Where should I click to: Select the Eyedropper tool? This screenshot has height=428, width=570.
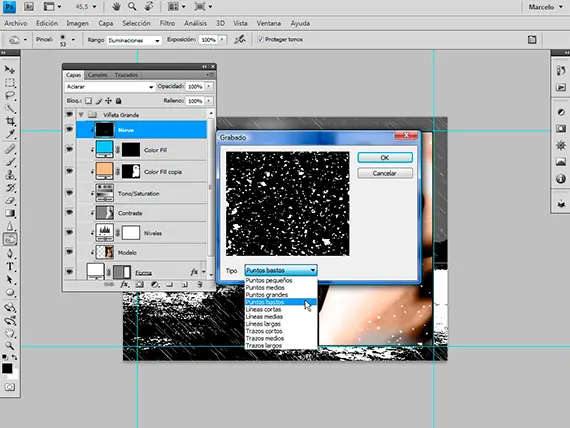click(x=10, y=134)
